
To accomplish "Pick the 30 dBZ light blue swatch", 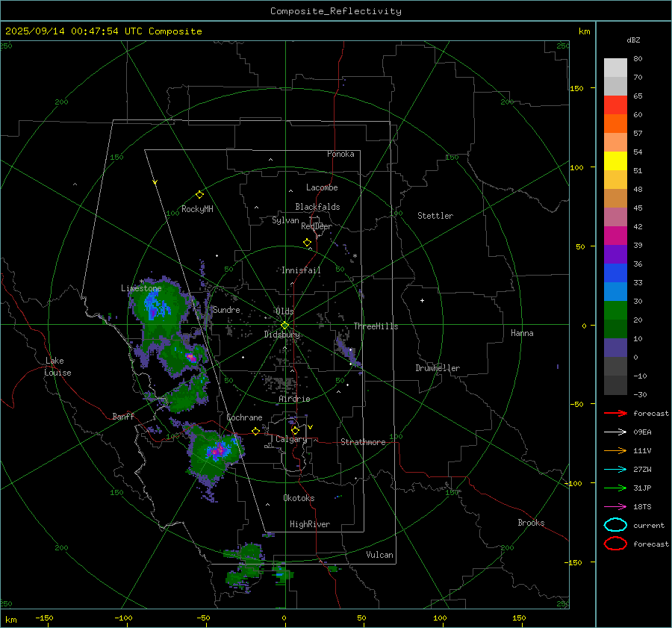I will point(615,292).
